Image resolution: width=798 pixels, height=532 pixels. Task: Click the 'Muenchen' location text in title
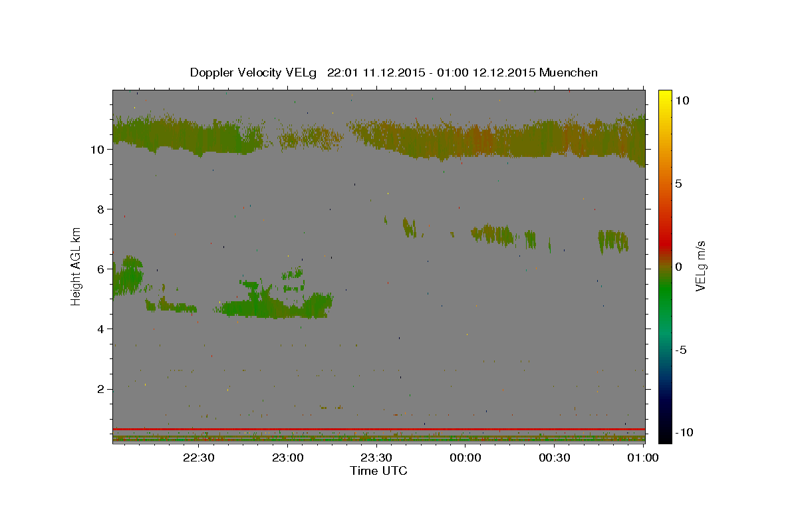(x=569, y=72)
